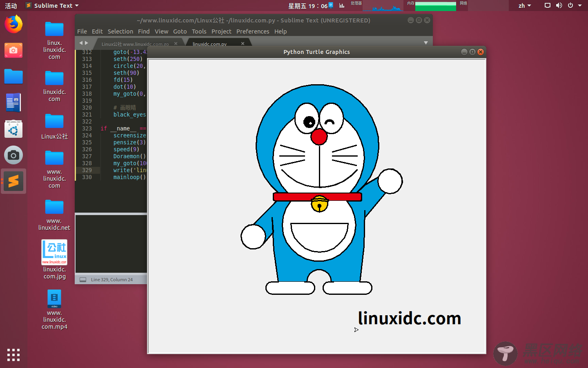Click the seth(250) code on line 313

128,59
